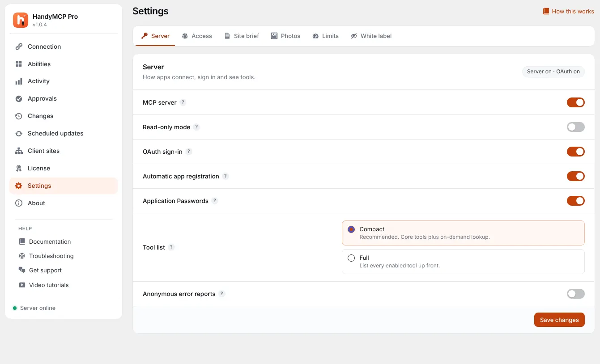Open the Access tab
The width and height of the screenshot is (600, 364).
pos(197,36)
